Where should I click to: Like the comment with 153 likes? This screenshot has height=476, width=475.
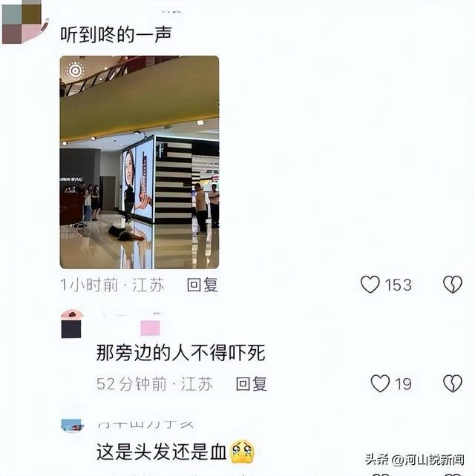(x=370, y=285)
